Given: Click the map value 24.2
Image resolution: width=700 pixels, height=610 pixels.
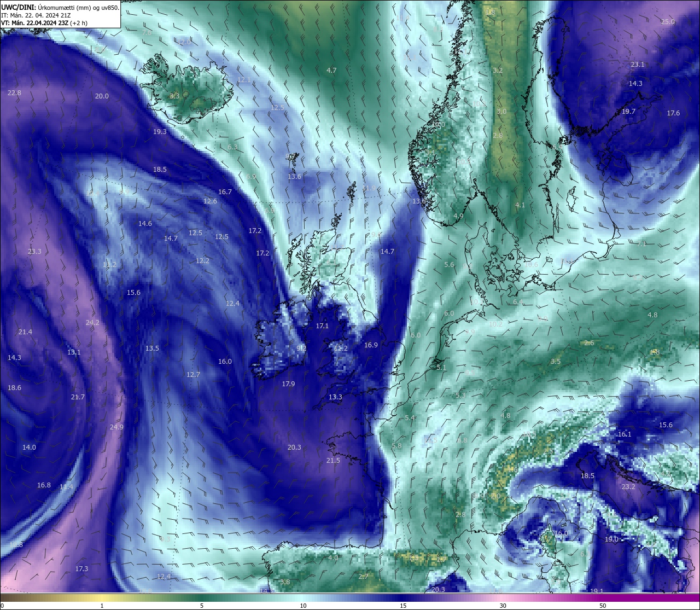Looking at the screenshot, I should pyautogui.click(x=92, y=323).
